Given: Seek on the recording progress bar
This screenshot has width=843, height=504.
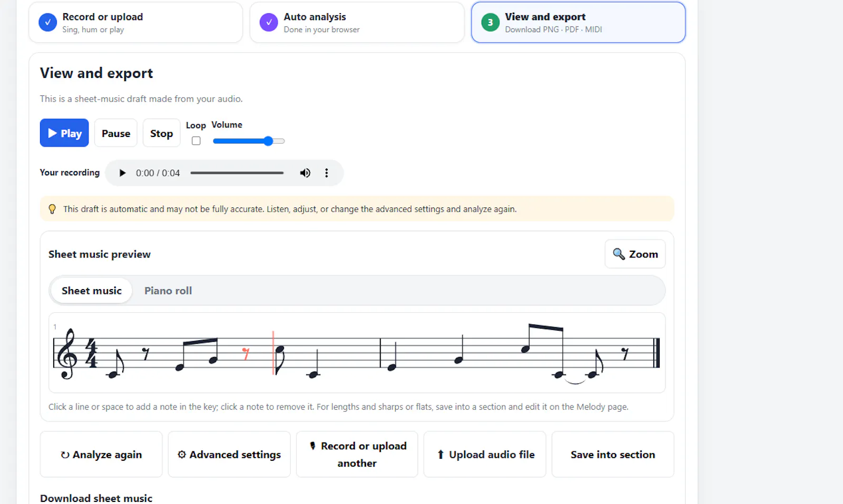Looking at the screenshot, I should pyautogui.click(x=237, y=173).
